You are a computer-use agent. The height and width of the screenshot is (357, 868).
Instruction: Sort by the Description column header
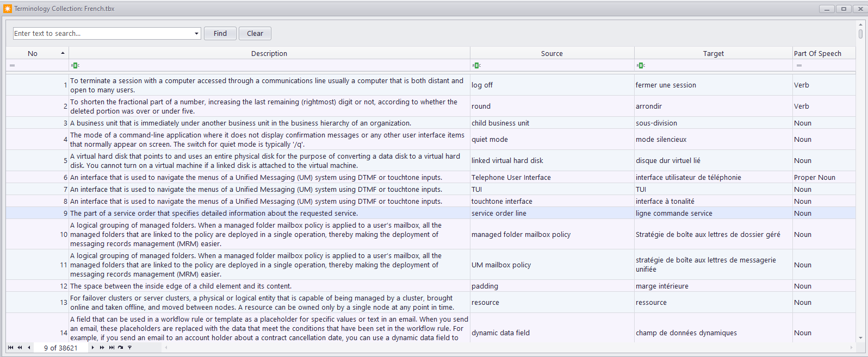point(269,53)
